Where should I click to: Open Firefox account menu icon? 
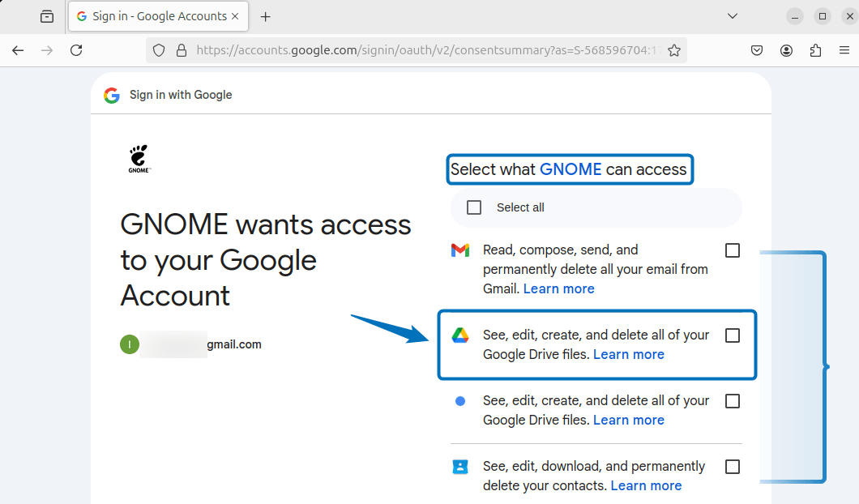(x=786, y=49)
